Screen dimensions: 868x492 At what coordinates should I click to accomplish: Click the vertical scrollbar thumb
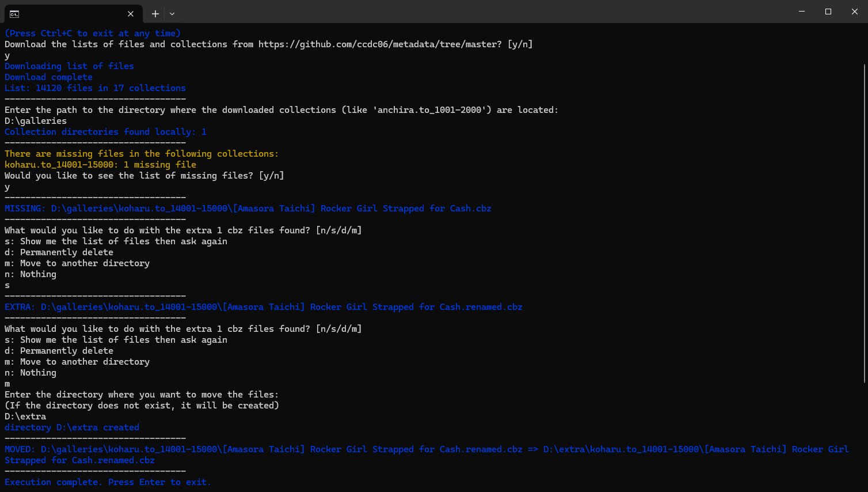865,224
